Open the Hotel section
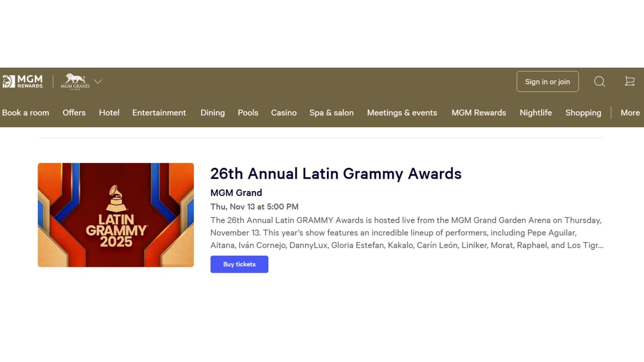 point(109,113)
